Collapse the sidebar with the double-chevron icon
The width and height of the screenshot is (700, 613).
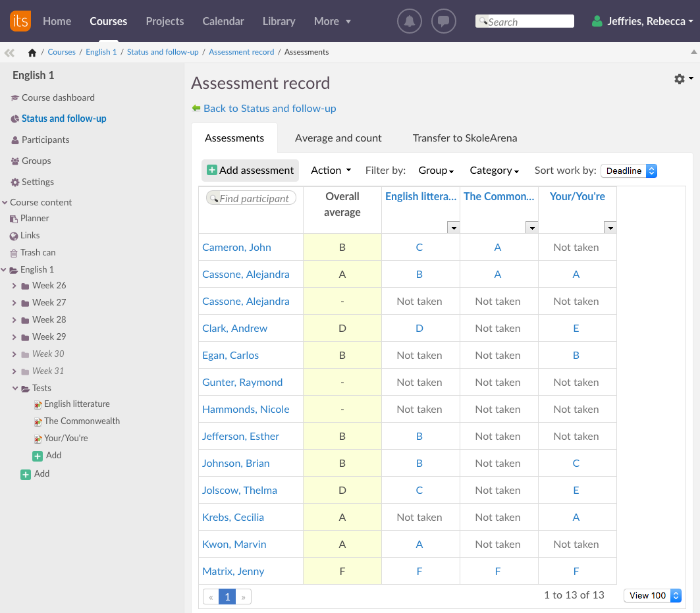tap(9, 51)
